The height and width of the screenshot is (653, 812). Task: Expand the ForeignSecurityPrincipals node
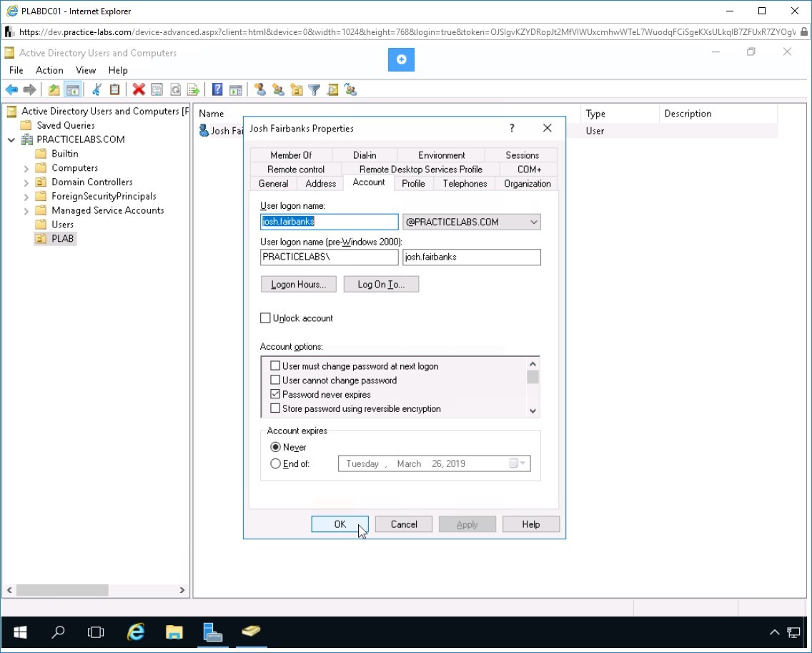(26, 197)
